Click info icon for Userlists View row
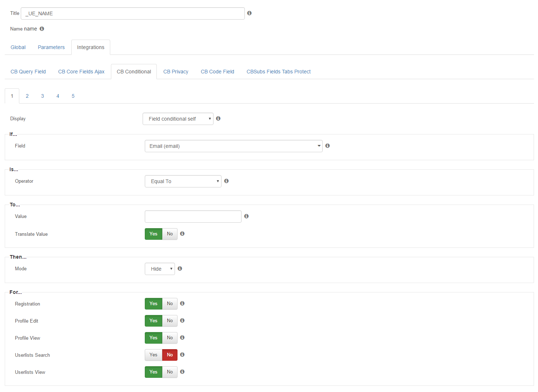 (182, 372)
